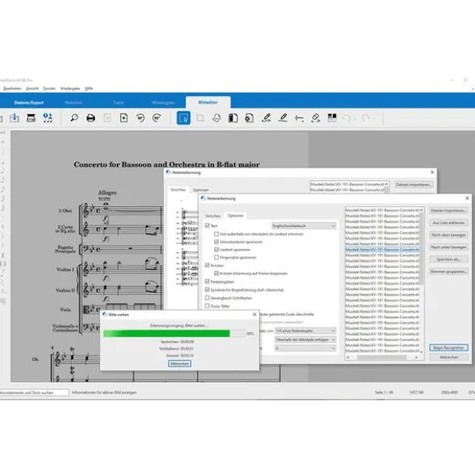Image resolution: width=475 pixels, height=476 pixels.
Task: Click the Begin Recognition button
Action: point(448,347)
